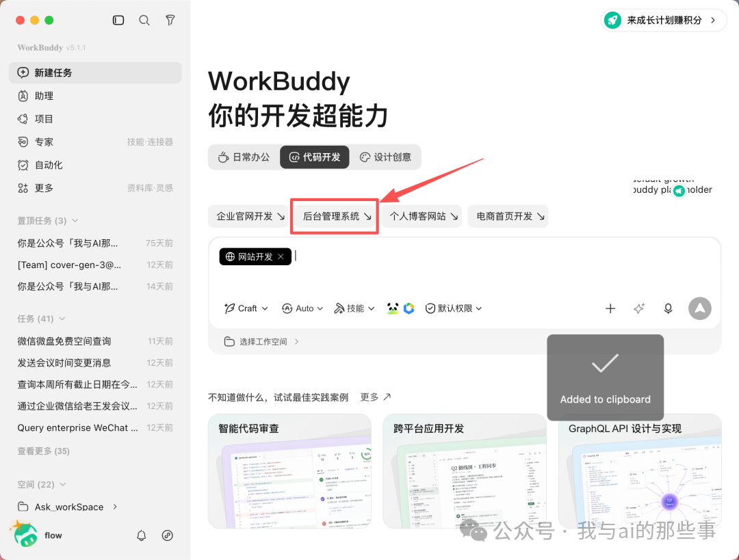This screenshot has width=739, height=560.
Task: Switch to the 日常办公 tab
Action: (244, 157)
